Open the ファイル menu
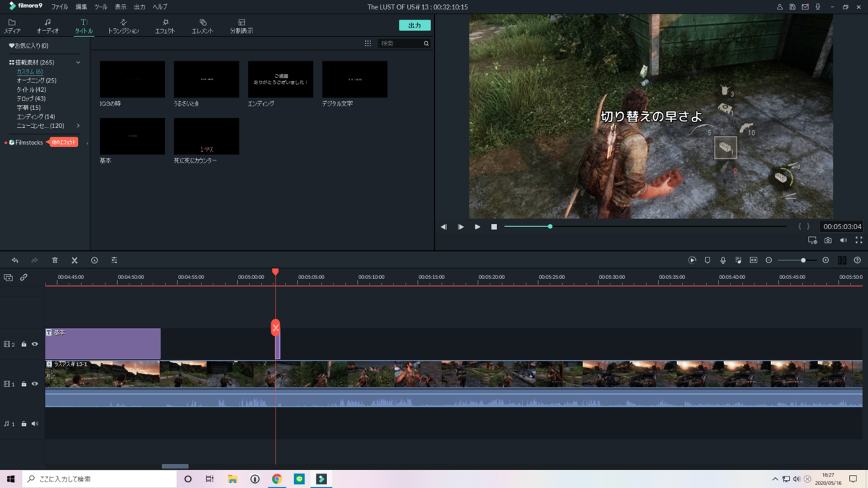Viewport: 868px width, 488px height. [x=59, y=7]
